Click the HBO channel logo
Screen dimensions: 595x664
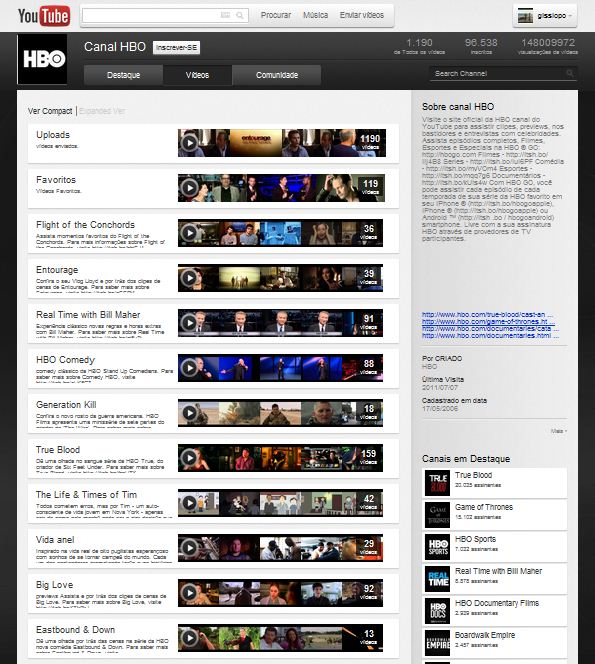point(43,59)
